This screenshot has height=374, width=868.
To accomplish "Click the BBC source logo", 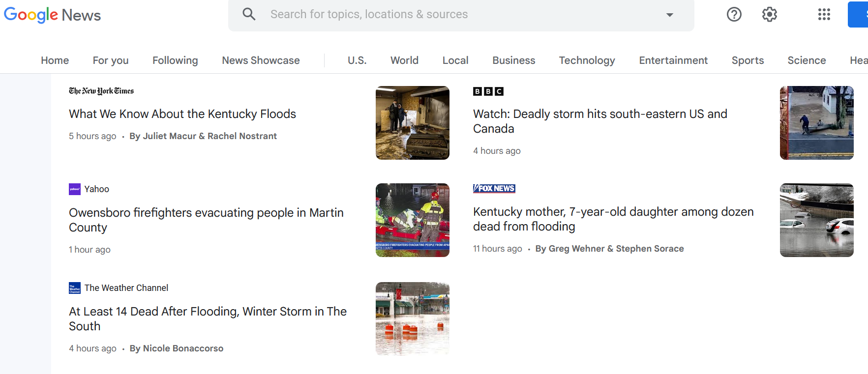I will point(488,91).
